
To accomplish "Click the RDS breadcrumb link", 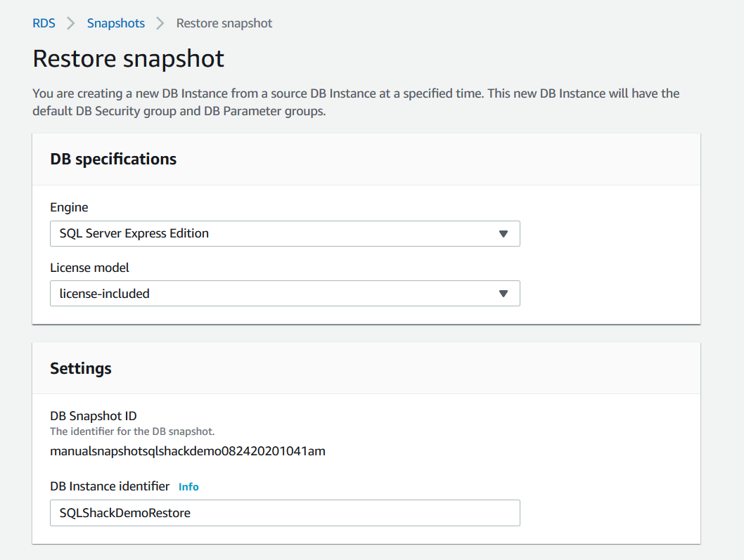I will click(44, 23).
